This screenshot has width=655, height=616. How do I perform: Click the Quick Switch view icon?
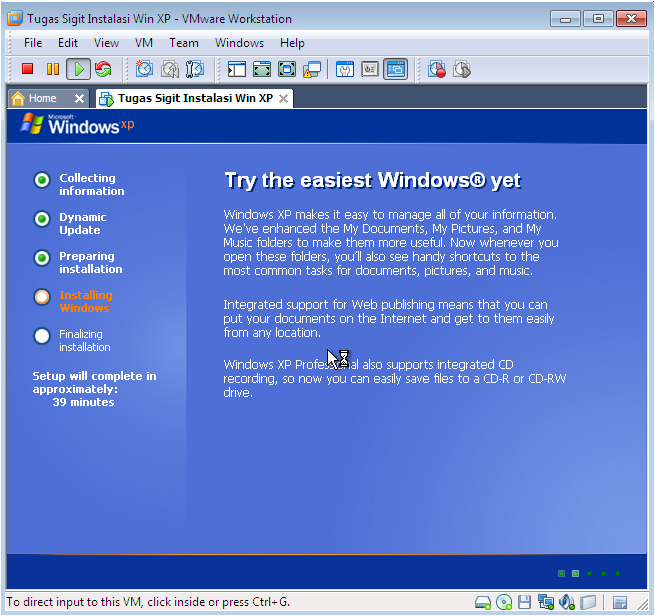click(x=262, y=69)
